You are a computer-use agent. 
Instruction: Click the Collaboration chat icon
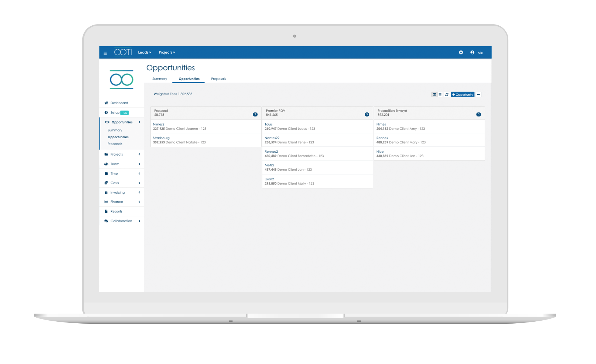click(x=106, y=221)
